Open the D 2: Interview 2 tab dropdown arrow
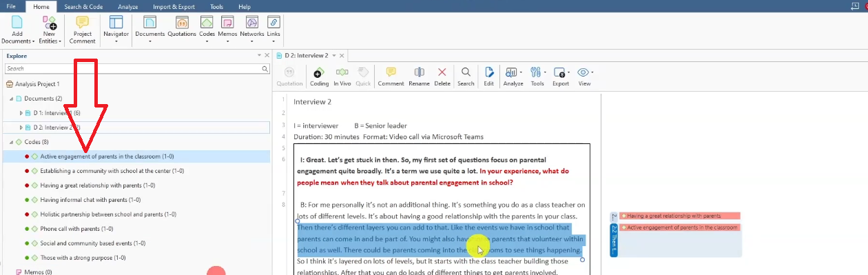Screen dimensions: 868x275 pos(334,55)
